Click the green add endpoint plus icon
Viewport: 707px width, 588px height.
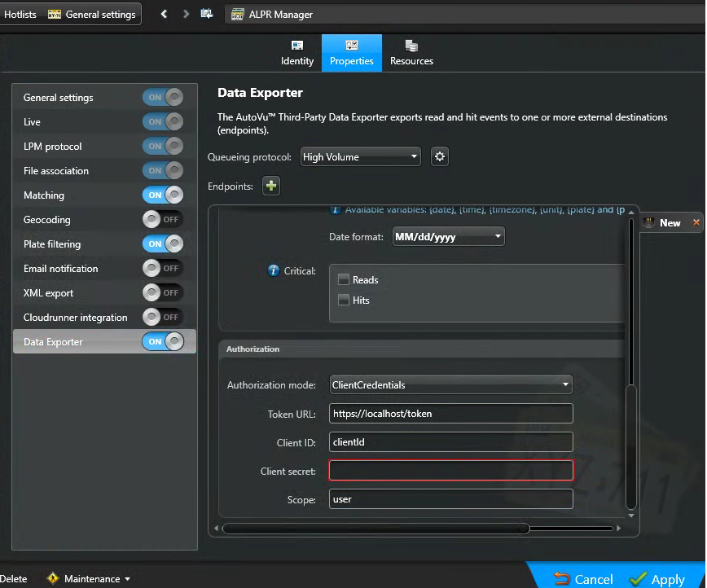point(271,186)
